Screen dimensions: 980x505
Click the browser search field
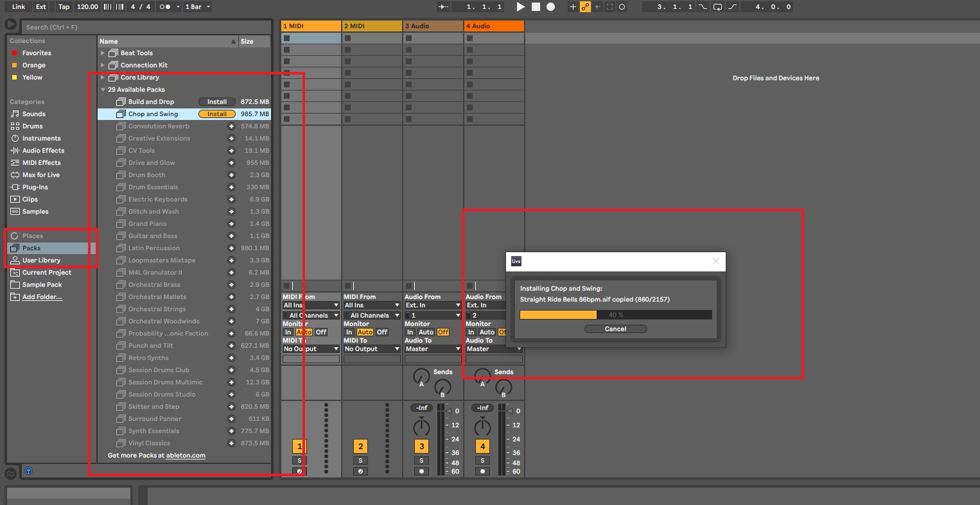pyautogui.click(x=146, y=27)
